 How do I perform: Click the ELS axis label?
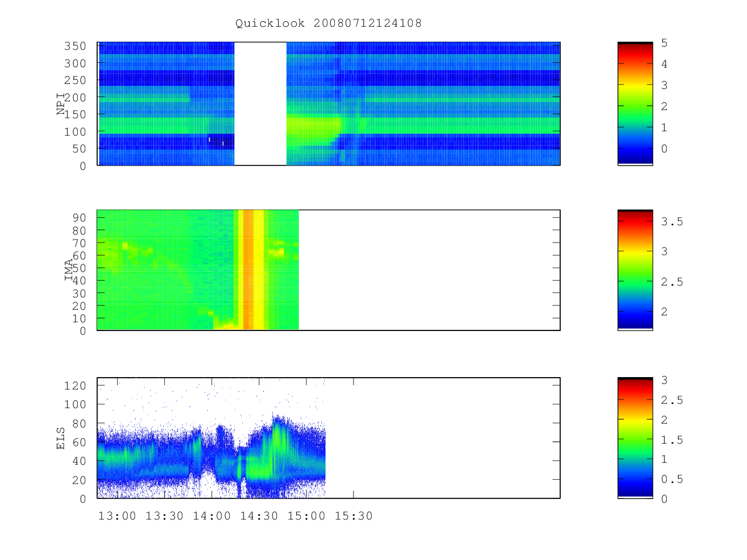pos(61,438)
